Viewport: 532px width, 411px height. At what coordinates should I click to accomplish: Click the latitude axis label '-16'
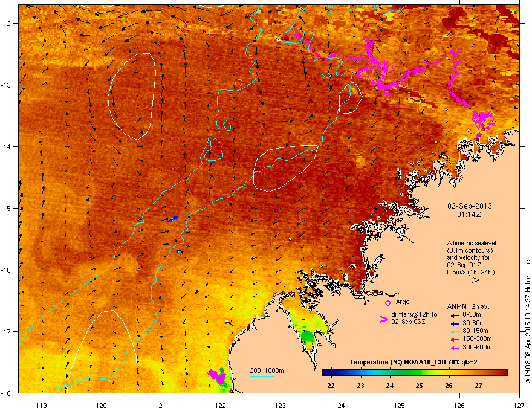7,270
